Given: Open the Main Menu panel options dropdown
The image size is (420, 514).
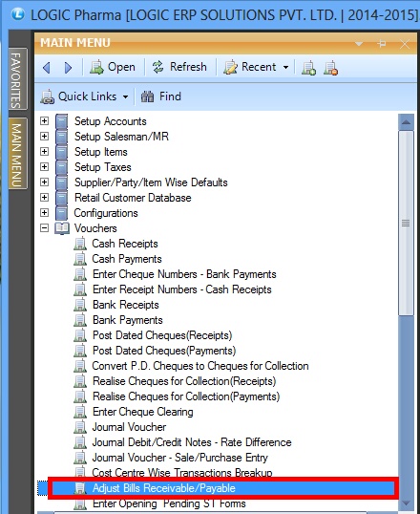Looking at the screenshot, I should [360, 44].
